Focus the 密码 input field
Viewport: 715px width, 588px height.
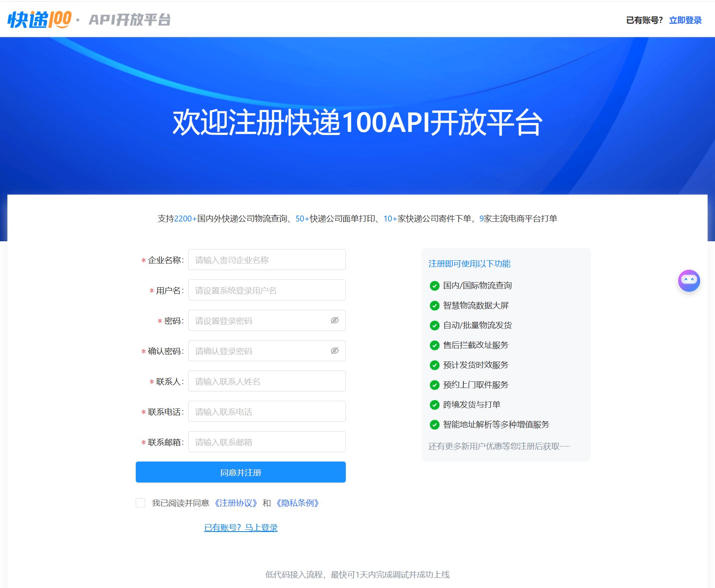click(267, 320)
